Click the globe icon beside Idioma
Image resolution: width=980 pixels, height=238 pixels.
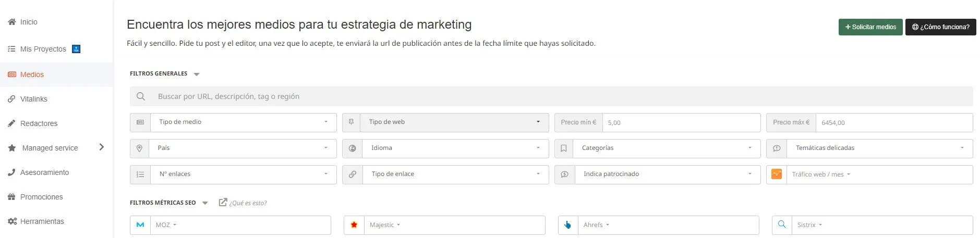pos(353,148)
